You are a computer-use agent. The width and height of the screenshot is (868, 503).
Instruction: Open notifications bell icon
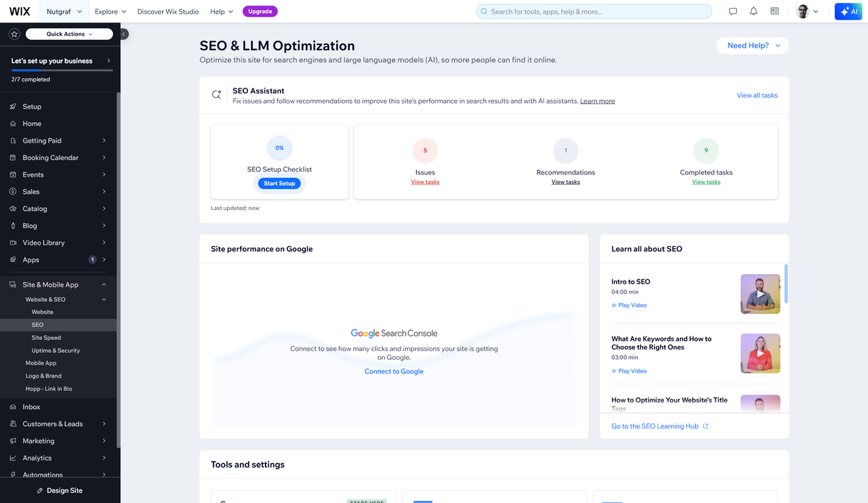[x=754, y=12]
